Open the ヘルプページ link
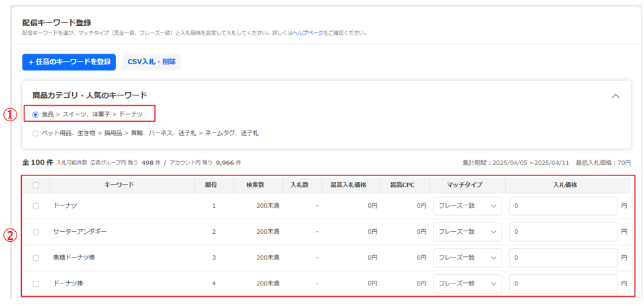This screenshot has width=644, height=306. pos(308,32)
